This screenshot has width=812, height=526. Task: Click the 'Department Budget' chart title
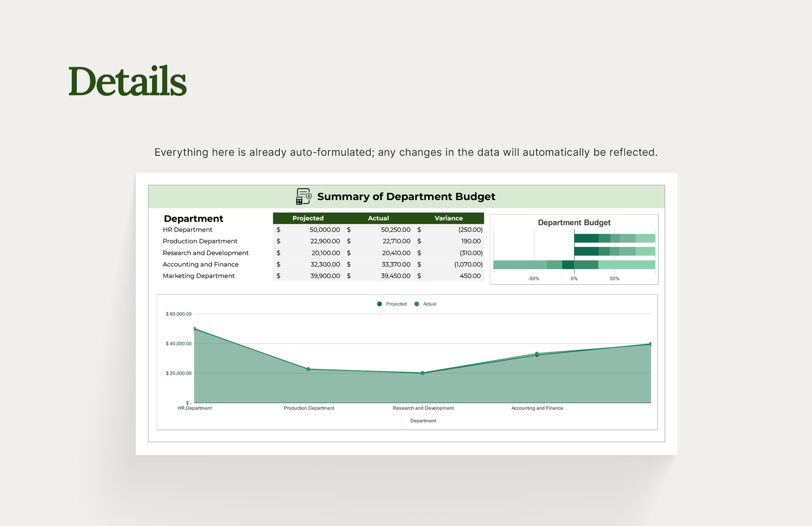coord(574,222)
